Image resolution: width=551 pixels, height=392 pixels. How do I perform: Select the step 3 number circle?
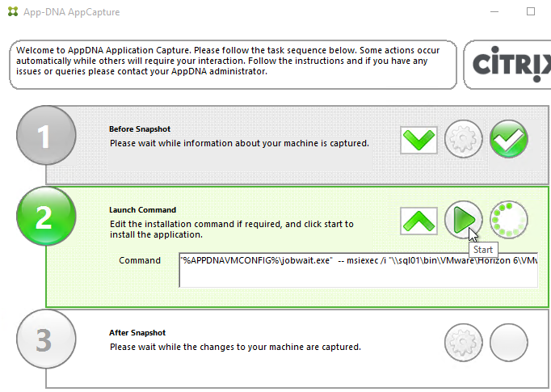click(46, 339)
